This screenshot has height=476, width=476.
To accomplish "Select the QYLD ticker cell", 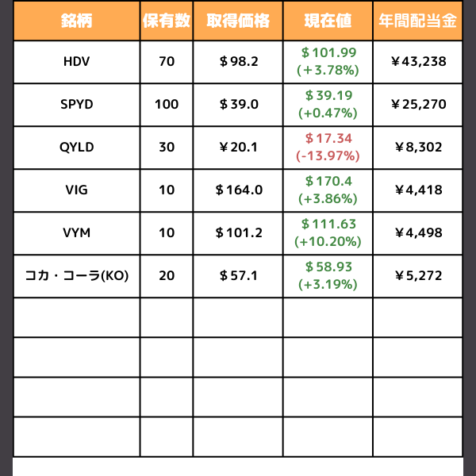I will 76,148.
